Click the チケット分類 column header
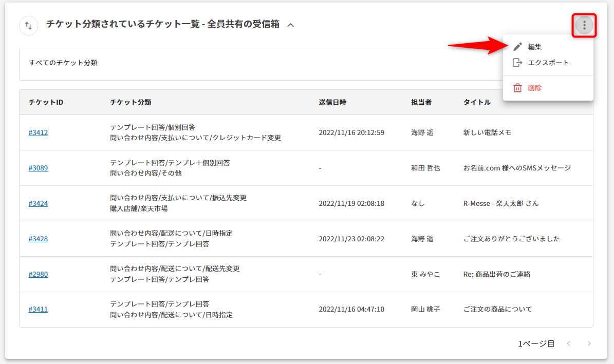Viewport: 614px width, 364px height. [x=131, y=102]
